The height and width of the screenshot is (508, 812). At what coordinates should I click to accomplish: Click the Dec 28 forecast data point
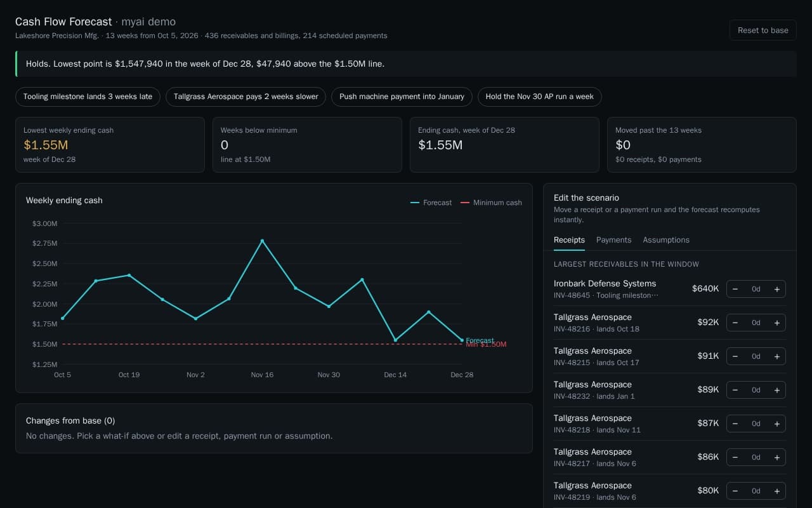pos(462,340)
